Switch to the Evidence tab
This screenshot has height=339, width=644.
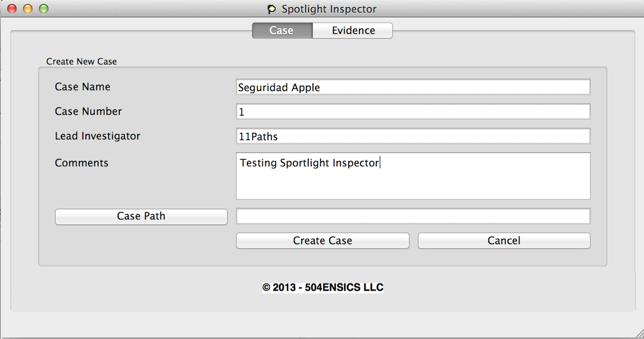(353, 30)
